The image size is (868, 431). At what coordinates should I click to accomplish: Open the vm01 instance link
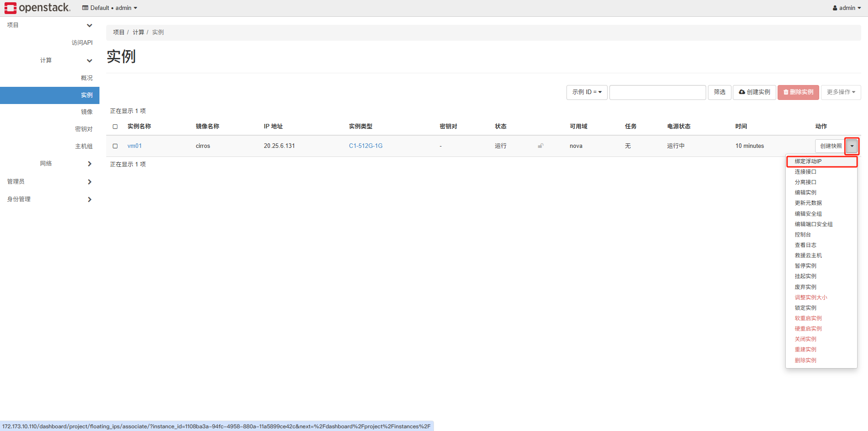[x=135, y=146]
